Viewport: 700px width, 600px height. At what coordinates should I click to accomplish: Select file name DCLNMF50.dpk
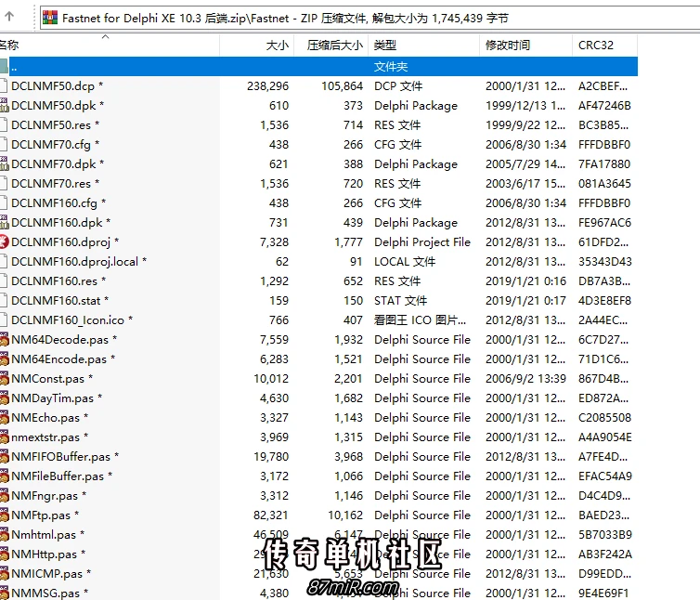pos(58,106)
